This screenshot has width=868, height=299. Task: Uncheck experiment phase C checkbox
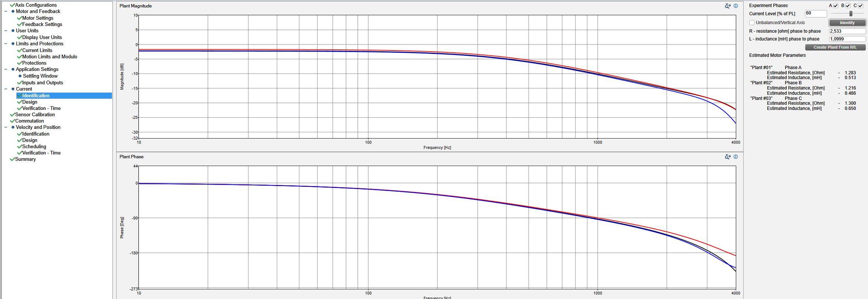[x=861, y=6]
